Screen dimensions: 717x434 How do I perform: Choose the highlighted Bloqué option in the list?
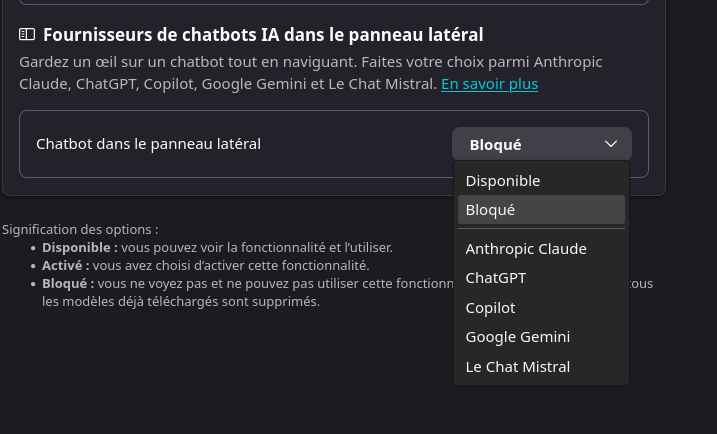[490, 210]
